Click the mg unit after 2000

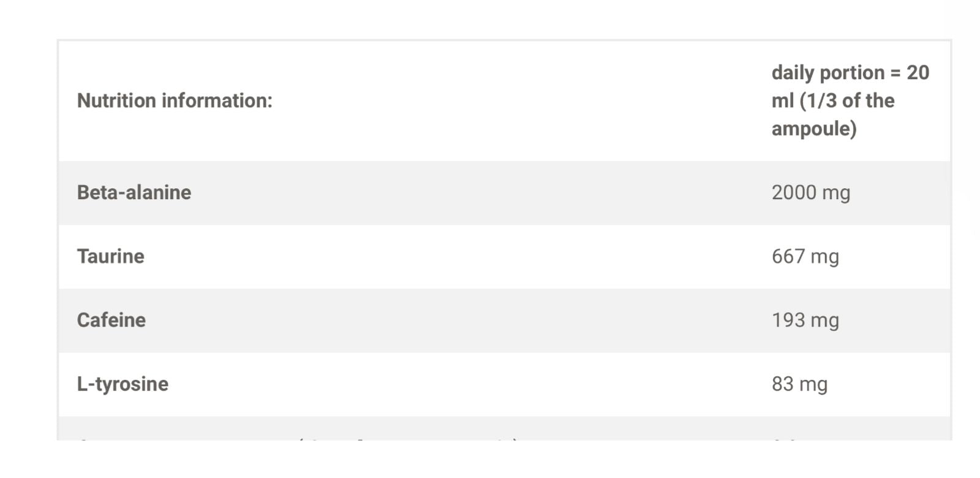point(836,193)
